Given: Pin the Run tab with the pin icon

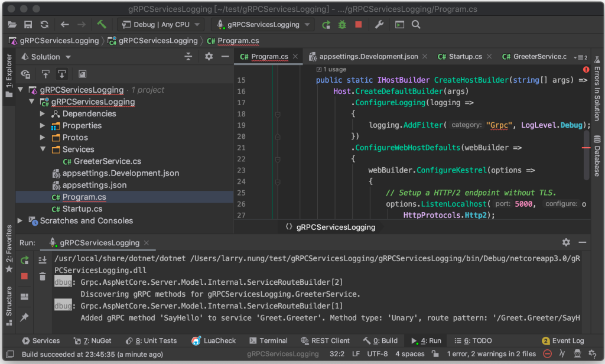Looking at the screenshot, I should (24, 317).
